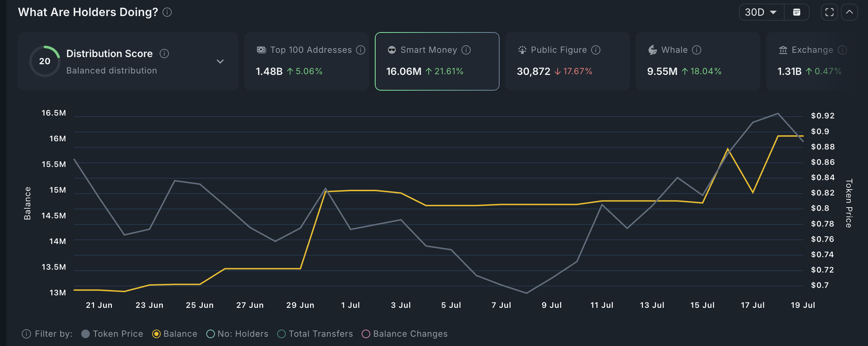The height and width of the screenshot is (346, 868).
Task: Collapse the holders panel with the up chevron
Action: (849, 12)
